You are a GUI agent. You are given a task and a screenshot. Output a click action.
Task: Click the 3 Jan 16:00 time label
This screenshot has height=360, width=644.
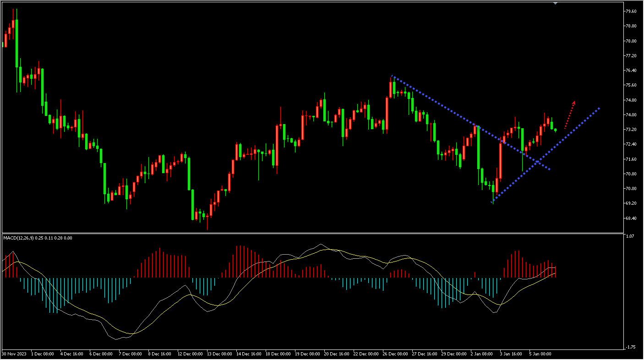pyautogui.click(x=512, y=354)
